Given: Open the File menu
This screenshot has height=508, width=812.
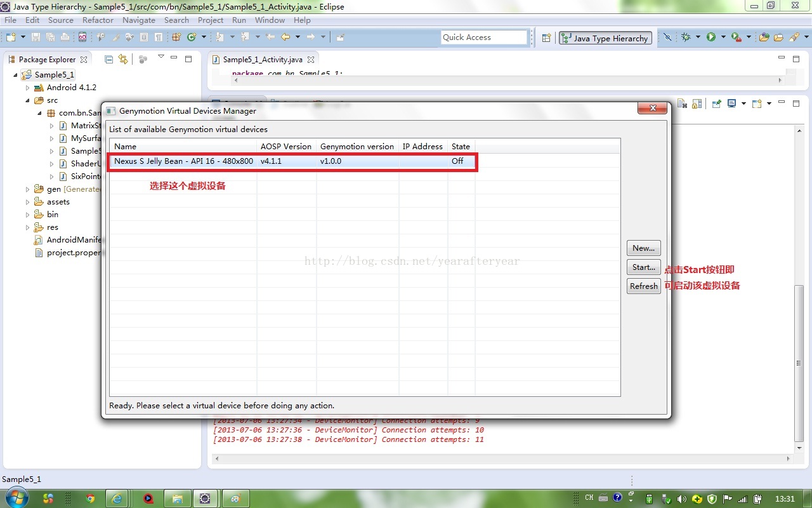Looking at the screenshot, I should tap(10, 20).
